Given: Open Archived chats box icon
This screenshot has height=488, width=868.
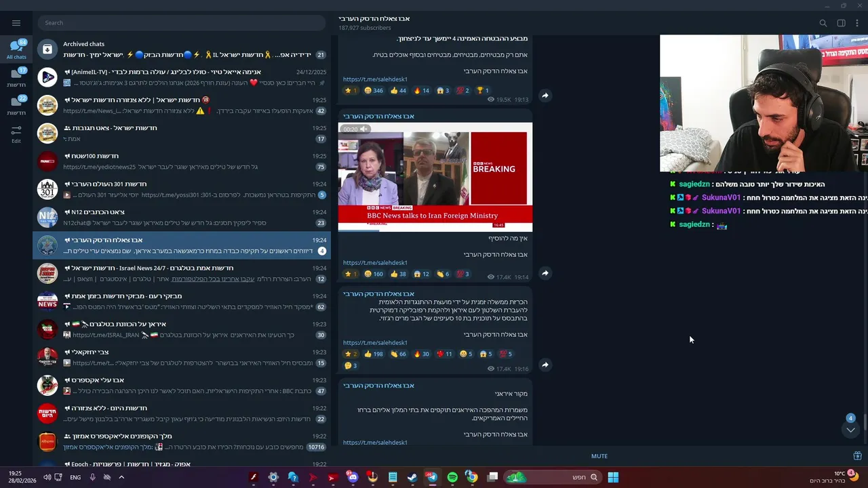Looking at the screenshot, I should point(47,49).
